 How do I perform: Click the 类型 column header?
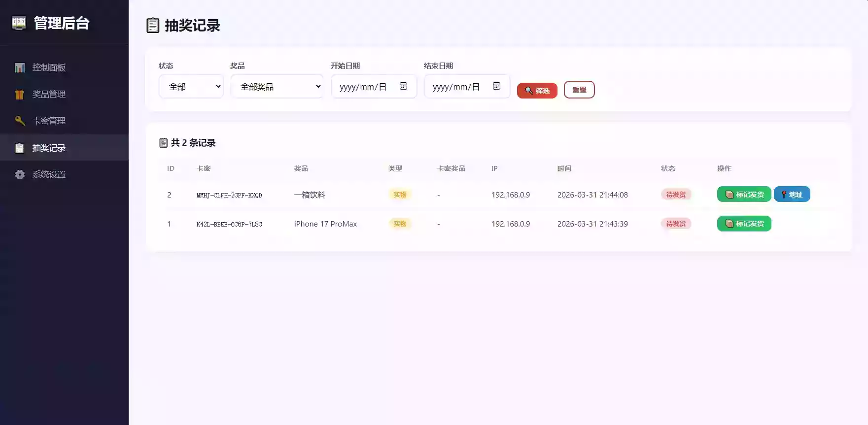point(395,168)
